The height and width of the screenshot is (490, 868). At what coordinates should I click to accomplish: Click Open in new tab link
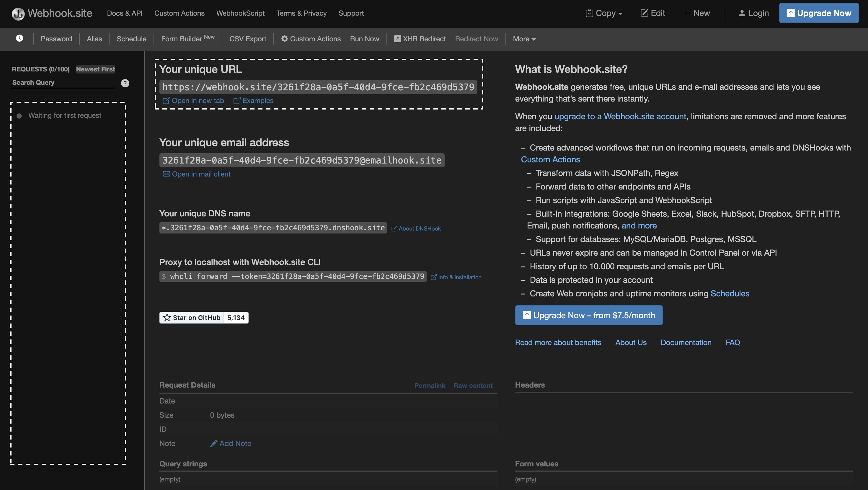(193, 100)
